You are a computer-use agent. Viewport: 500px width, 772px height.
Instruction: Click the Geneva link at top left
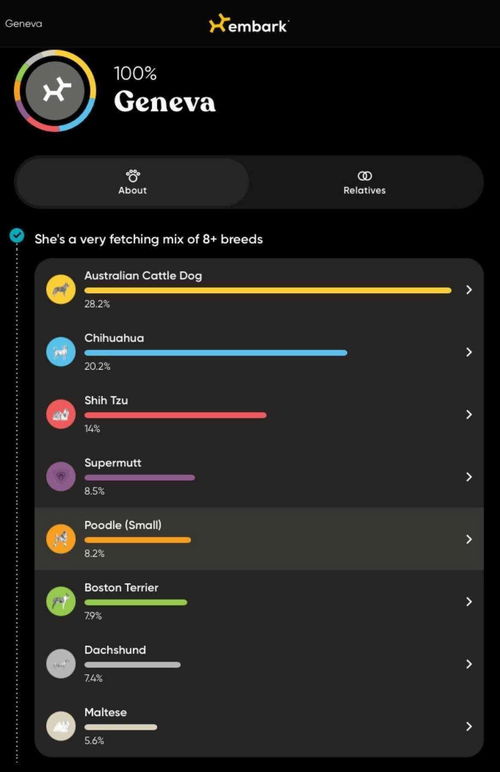coord(24,24)
